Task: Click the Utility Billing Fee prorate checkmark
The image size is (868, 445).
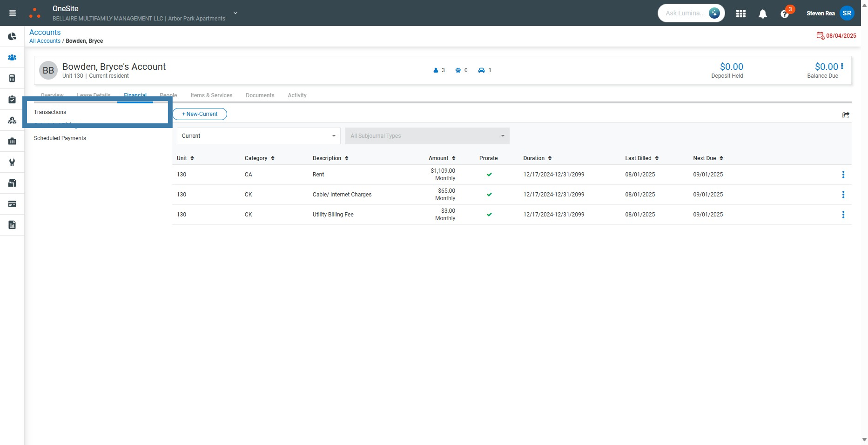Action: 489,215
